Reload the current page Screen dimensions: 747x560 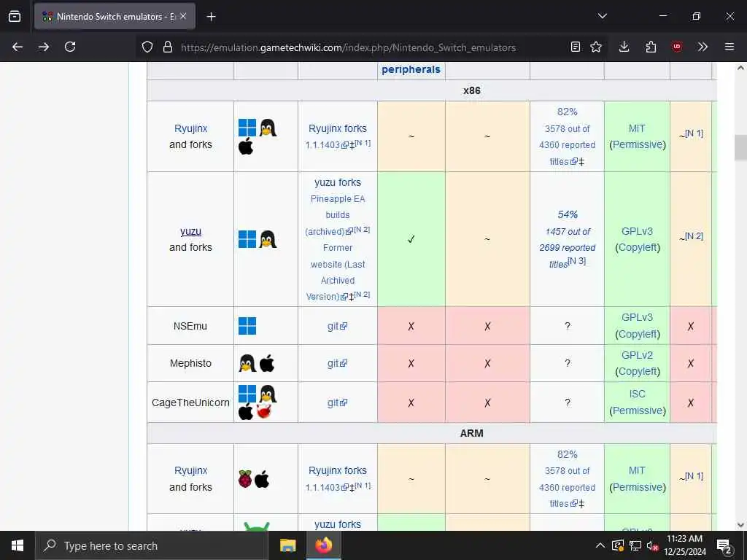pos(70,47)
